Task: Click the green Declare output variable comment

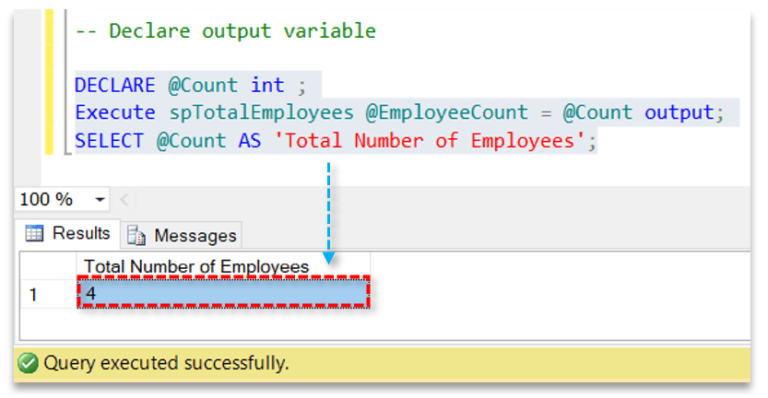Action: coord(225,31)
